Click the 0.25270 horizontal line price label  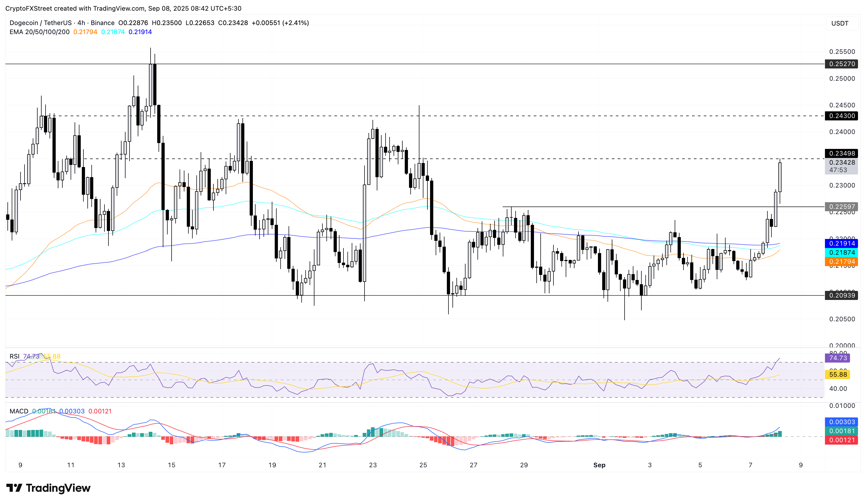[x=841, y=64]
